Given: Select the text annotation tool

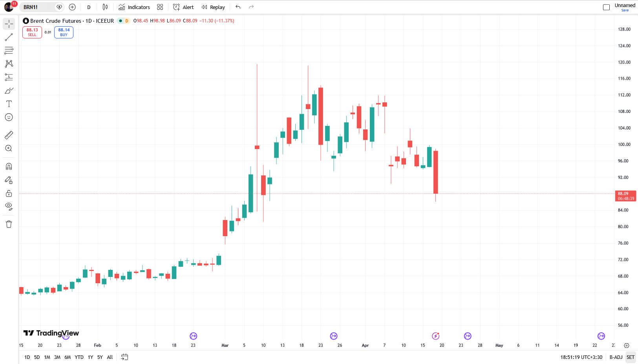Looking at the screenshot, I should [x=9, y=104].
